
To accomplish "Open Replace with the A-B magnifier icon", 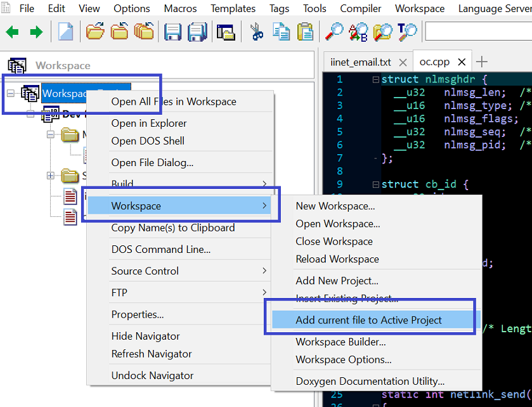I will coord(358,32).
